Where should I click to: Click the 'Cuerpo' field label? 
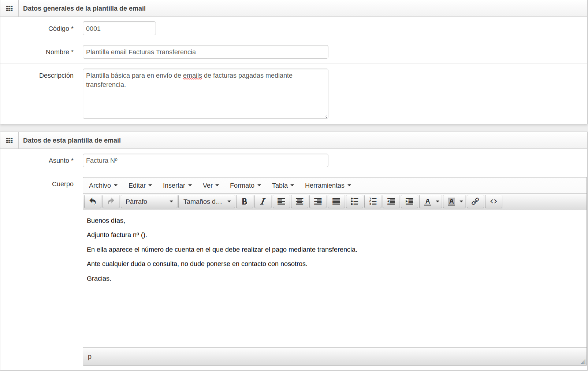(x=63, y=184)
